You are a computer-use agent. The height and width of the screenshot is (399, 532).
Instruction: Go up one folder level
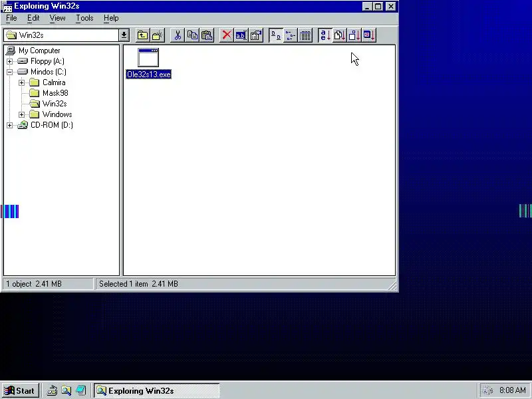[x=142, y=35]
